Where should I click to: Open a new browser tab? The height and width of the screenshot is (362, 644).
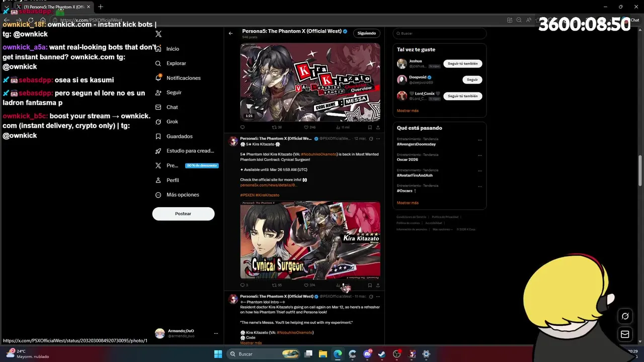[101, 7]
